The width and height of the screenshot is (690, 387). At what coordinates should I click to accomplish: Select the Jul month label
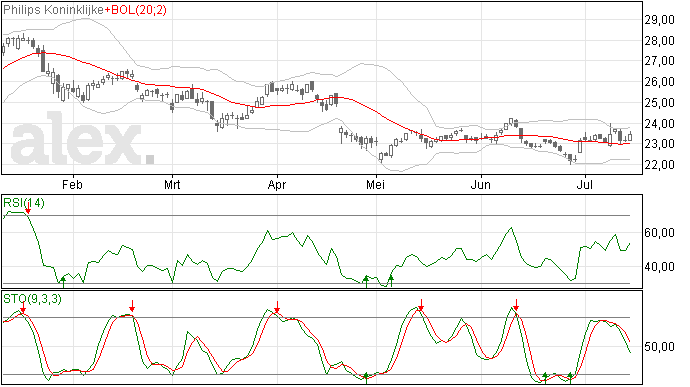[x=584, y=184]
